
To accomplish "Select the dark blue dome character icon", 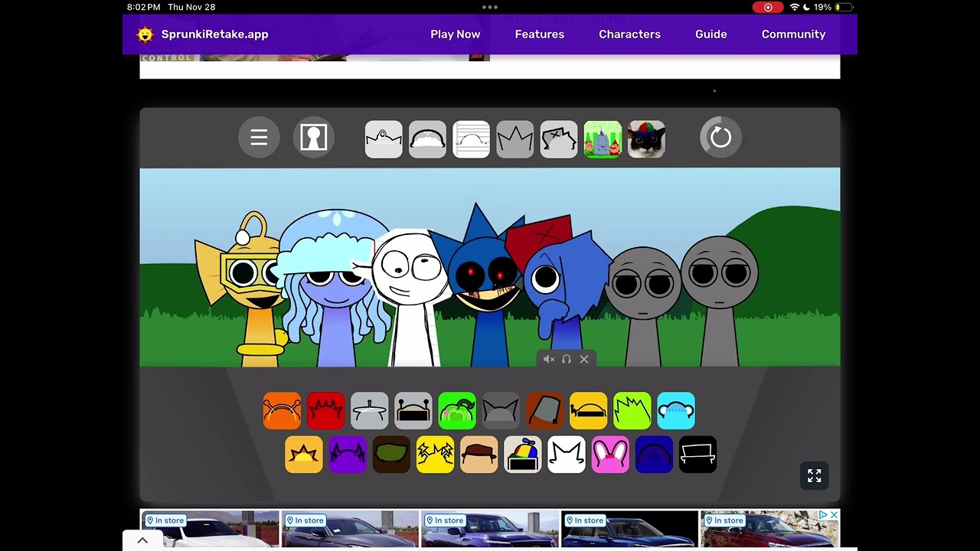I will (x=654, y=455).
